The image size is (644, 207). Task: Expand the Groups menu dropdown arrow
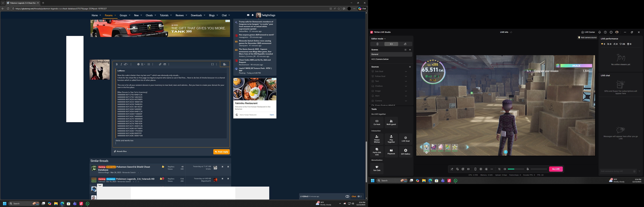[x=130, y=15]
